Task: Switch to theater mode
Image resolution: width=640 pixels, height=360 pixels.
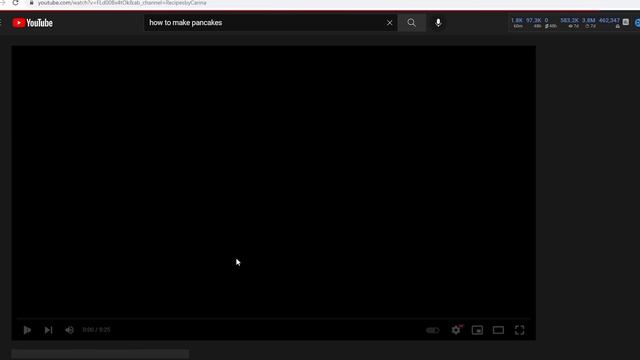Action: click(x=498, y=330)
